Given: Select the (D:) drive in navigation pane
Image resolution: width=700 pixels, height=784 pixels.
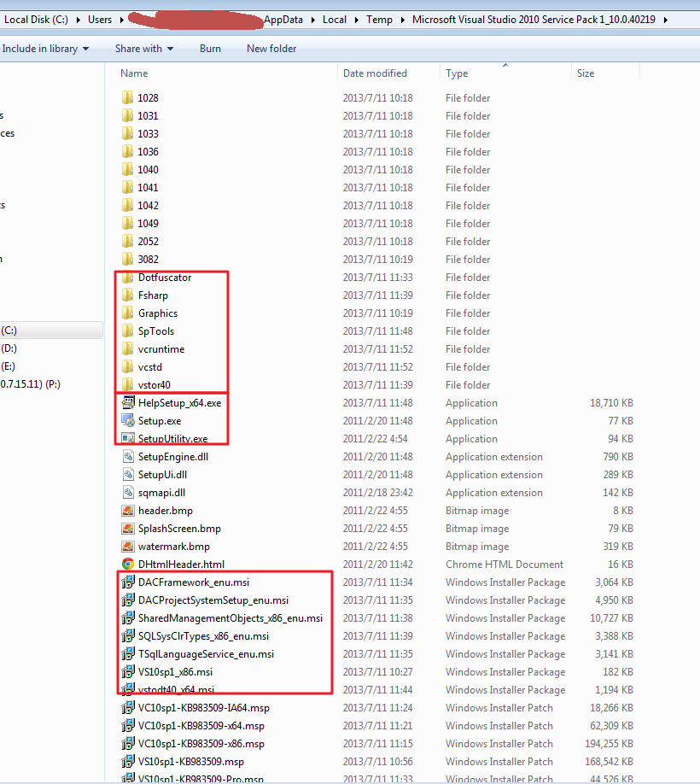Looking at the screenshot, I should (x=9, y=348).
